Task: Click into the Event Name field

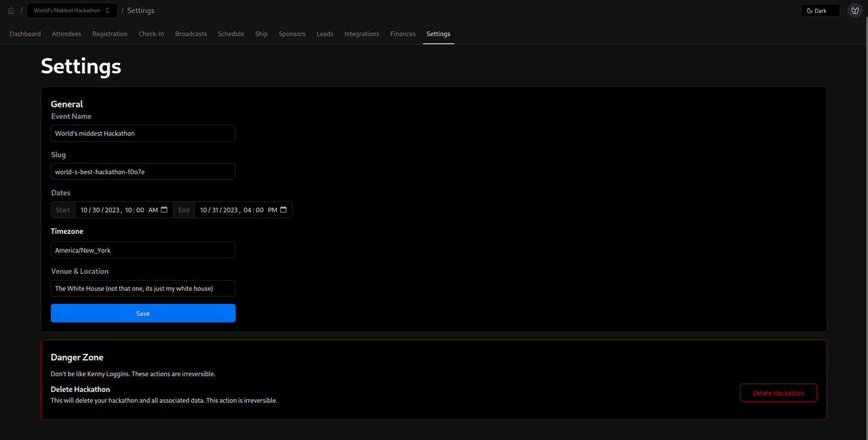Action: [143, 134]
